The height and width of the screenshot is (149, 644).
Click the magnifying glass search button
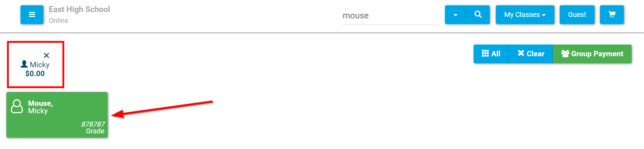pos(478,15)
